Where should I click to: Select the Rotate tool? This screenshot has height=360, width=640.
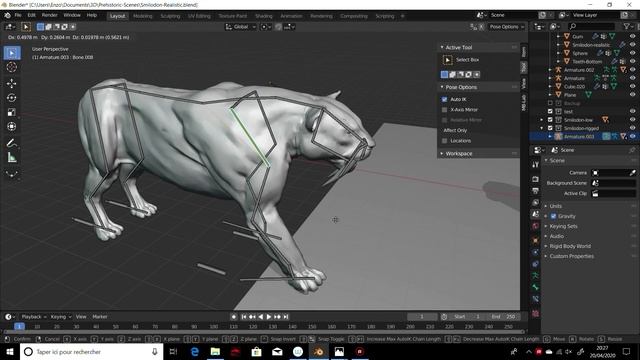point(12,98)
